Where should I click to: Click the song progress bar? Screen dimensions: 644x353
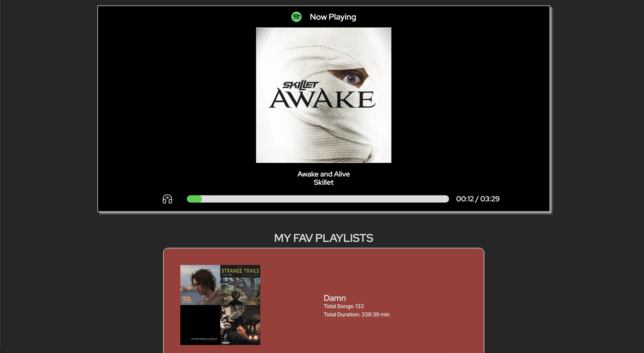[x=318, y=199]
